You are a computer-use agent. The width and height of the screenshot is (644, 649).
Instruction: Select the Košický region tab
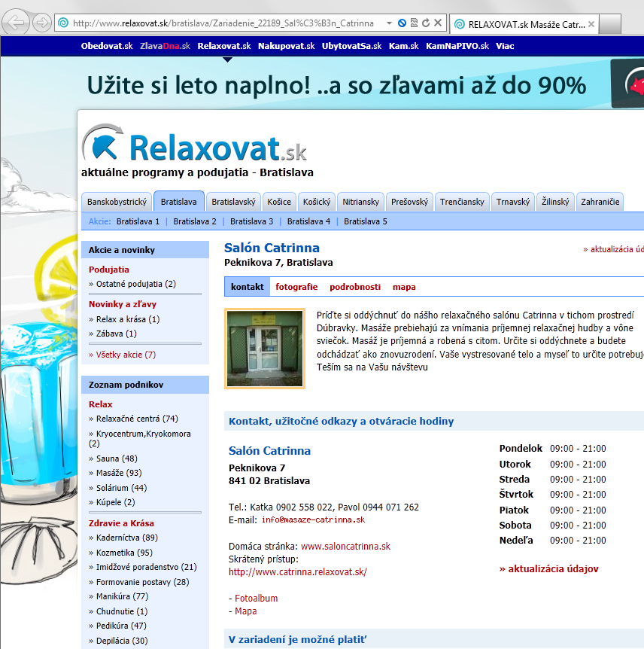(x=317, y=202)
